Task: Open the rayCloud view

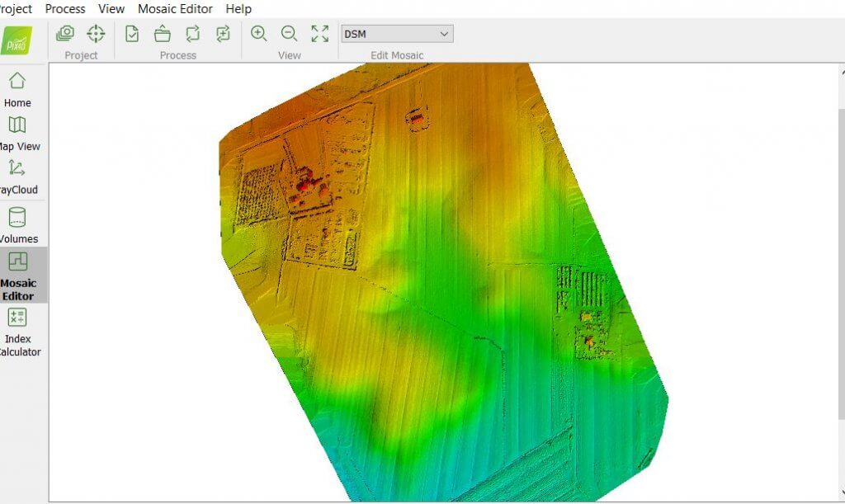Action: pos(17,177)
